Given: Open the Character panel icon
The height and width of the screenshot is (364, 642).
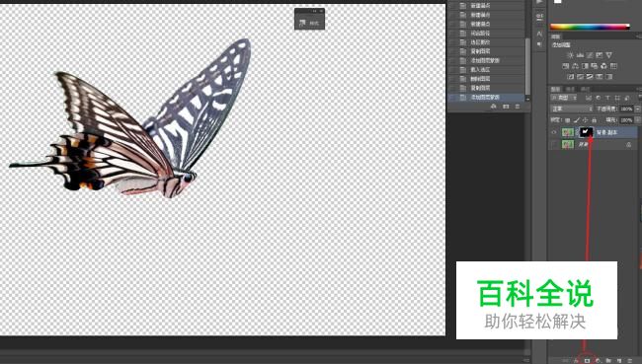Looking at the screenshot, I should pyautogui.click(x=539, y=34).
